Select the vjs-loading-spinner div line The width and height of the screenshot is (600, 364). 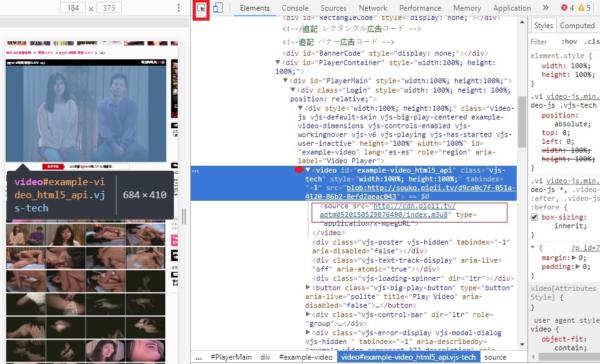click(413, 278)
